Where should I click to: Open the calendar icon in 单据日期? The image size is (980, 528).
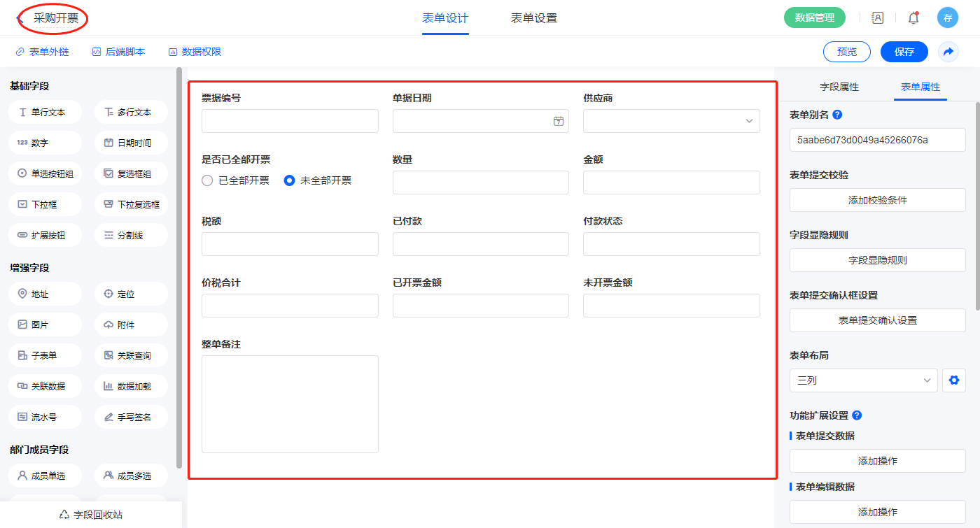click(x=558, y=121)
